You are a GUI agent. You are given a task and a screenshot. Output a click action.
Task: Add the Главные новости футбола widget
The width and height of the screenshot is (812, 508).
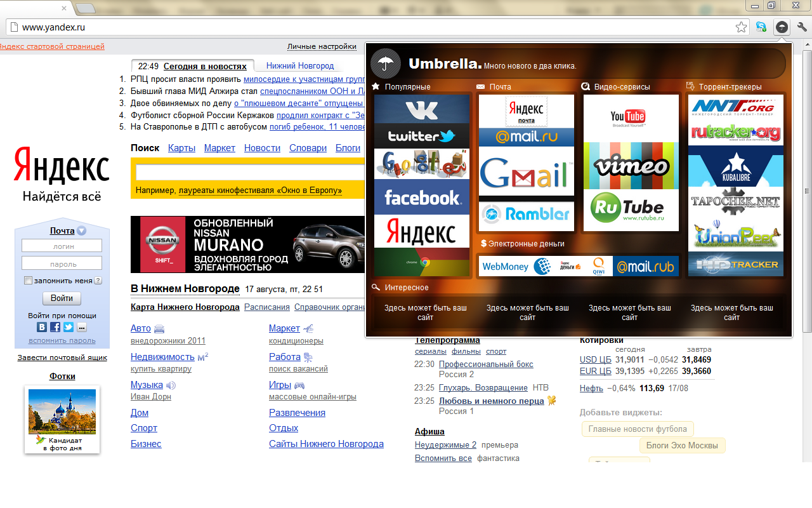click(x=638, y=429)
